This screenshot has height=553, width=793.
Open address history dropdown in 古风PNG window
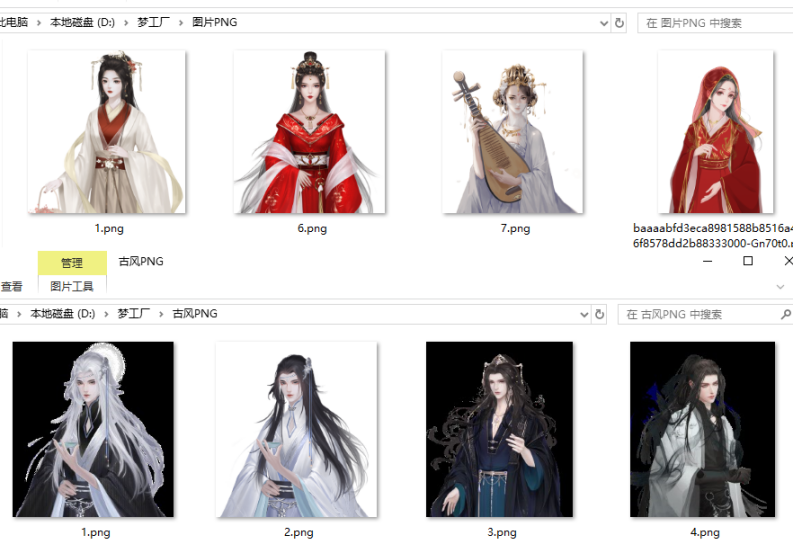[585, 314]
